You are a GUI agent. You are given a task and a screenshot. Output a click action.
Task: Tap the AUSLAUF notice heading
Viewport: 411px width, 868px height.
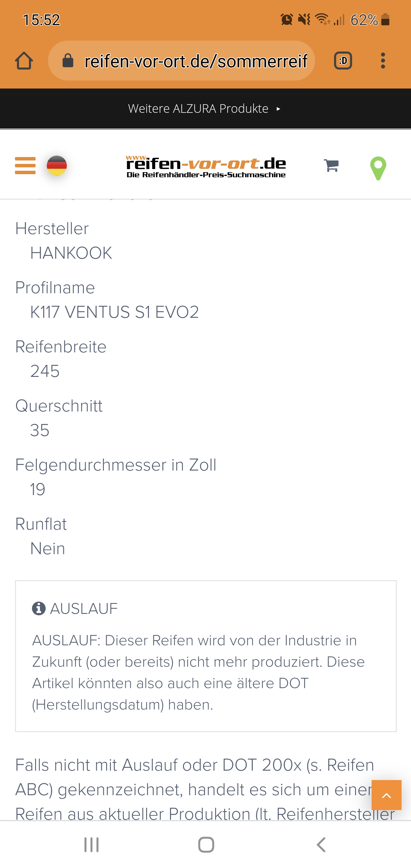[x=84, y=608]
